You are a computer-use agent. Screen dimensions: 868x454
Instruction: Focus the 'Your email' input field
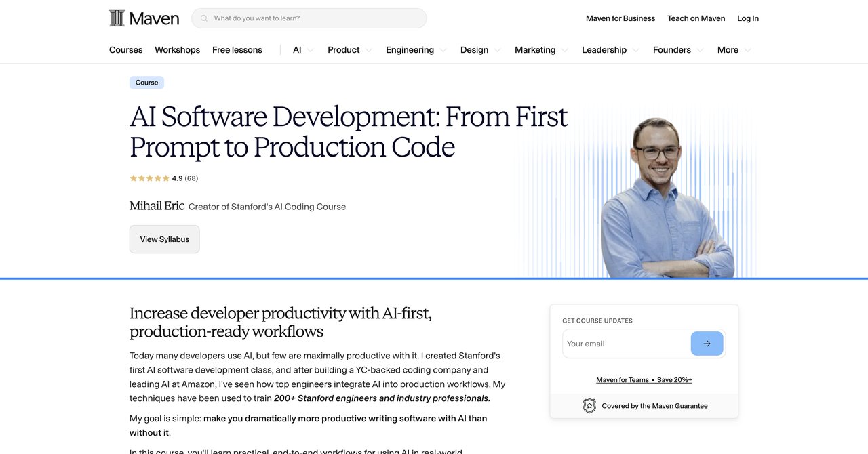[627, 344]
